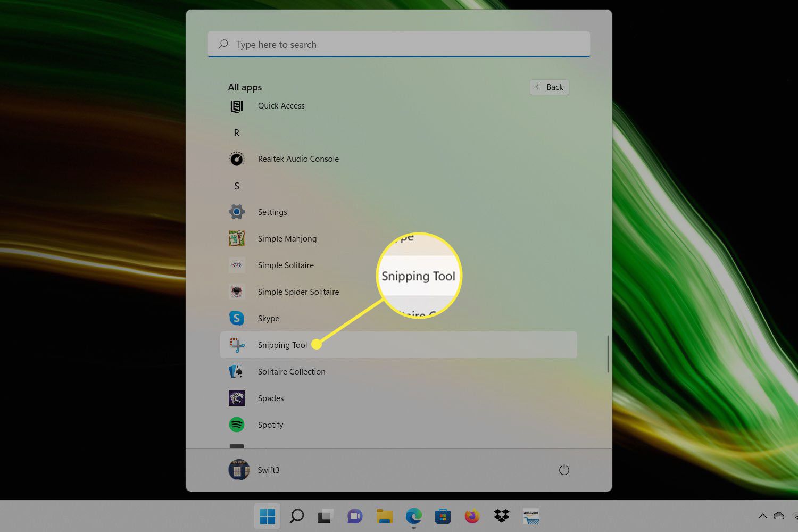Open File Explorer from taskbar
Viewport: 798px width, 532px height.
pyautogui.click(x=384, y=516)
